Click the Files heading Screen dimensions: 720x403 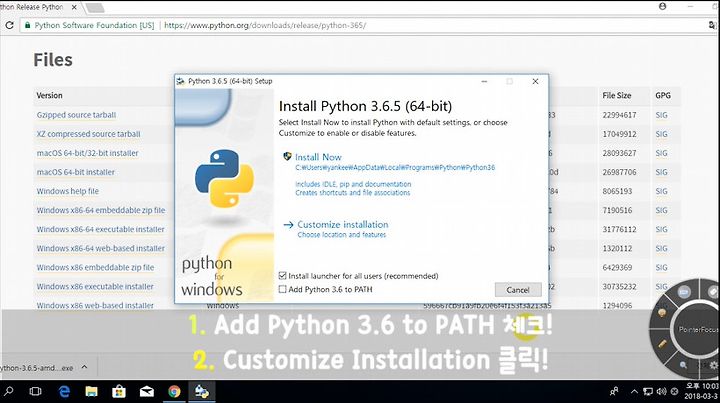53,60
